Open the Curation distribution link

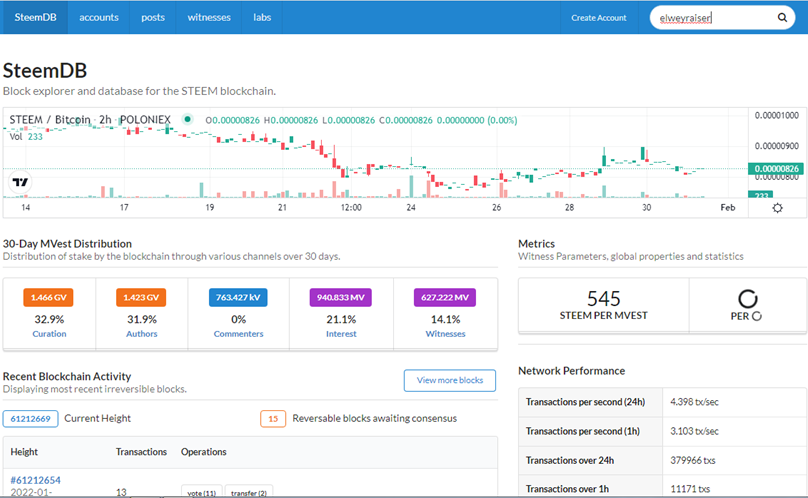click(49, 334)
